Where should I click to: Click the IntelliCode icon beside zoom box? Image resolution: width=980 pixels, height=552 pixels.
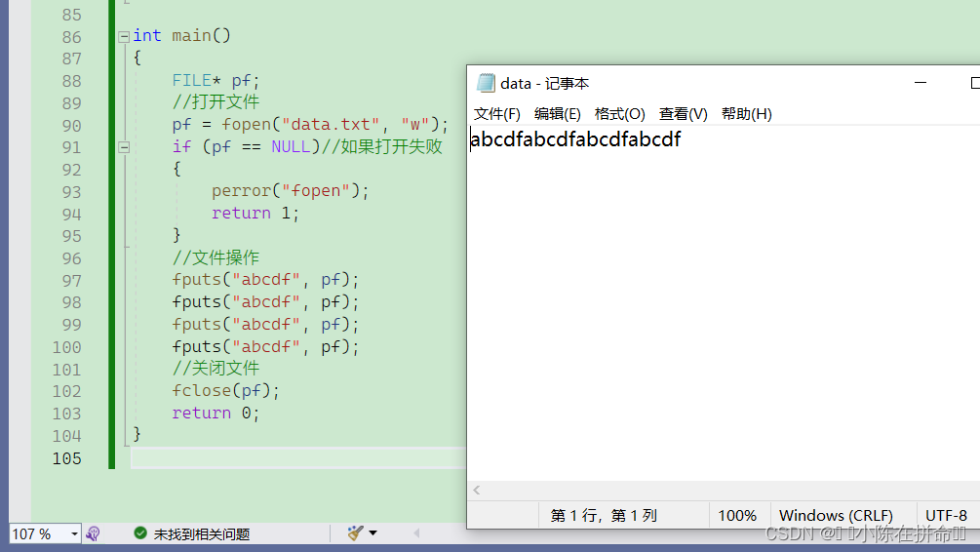tap(94, 533)
